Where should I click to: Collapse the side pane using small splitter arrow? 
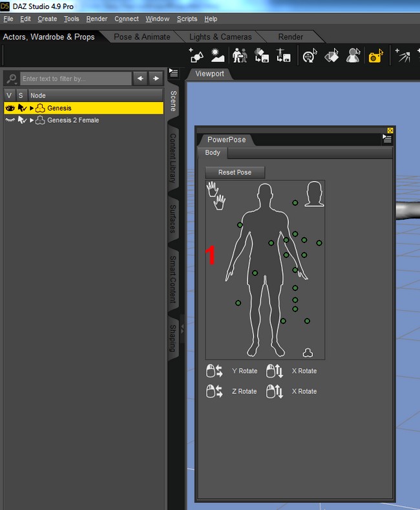[x=182, y=328]
